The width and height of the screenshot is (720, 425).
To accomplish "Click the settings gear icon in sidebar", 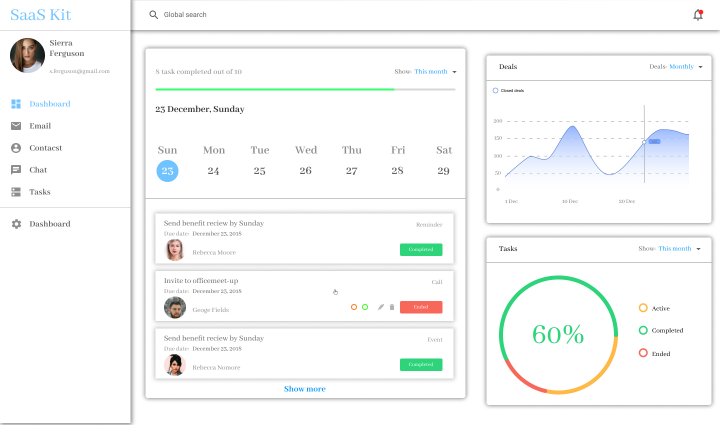I will [x=16, y=224].
